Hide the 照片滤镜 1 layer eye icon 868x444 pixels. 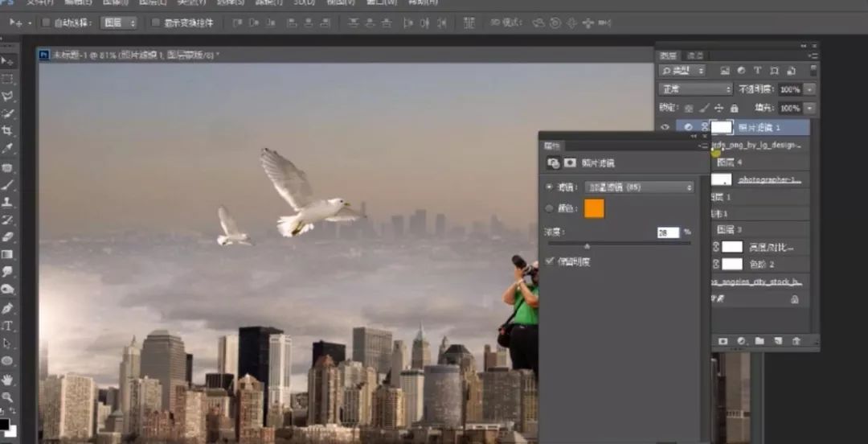point(665,128)
